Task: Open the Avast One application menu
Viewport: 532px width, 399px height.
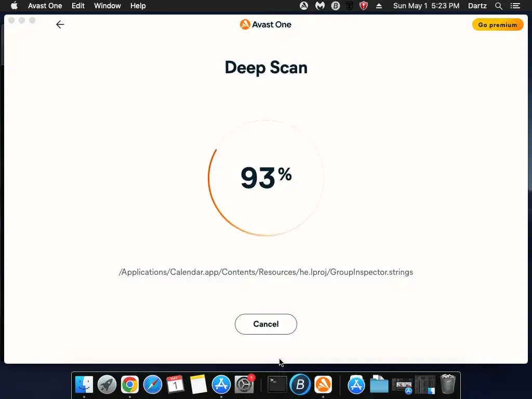Action: click(x=45, y=6)
